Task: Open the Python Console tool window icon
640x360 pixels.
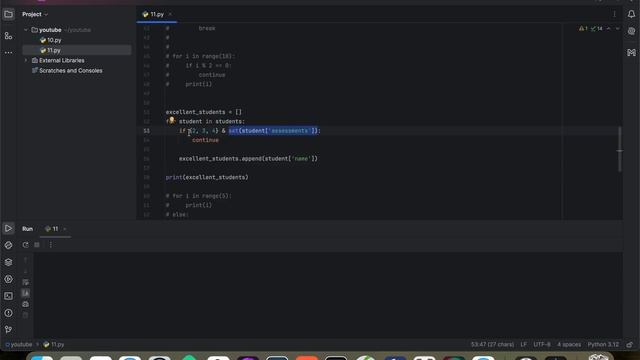Action: point(8,245)
